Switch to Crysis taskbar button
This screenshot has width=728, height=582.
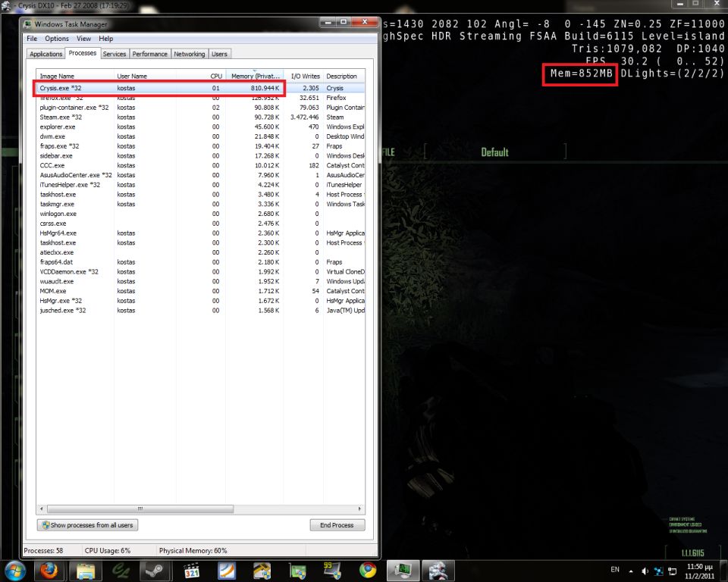pos(438,571)
